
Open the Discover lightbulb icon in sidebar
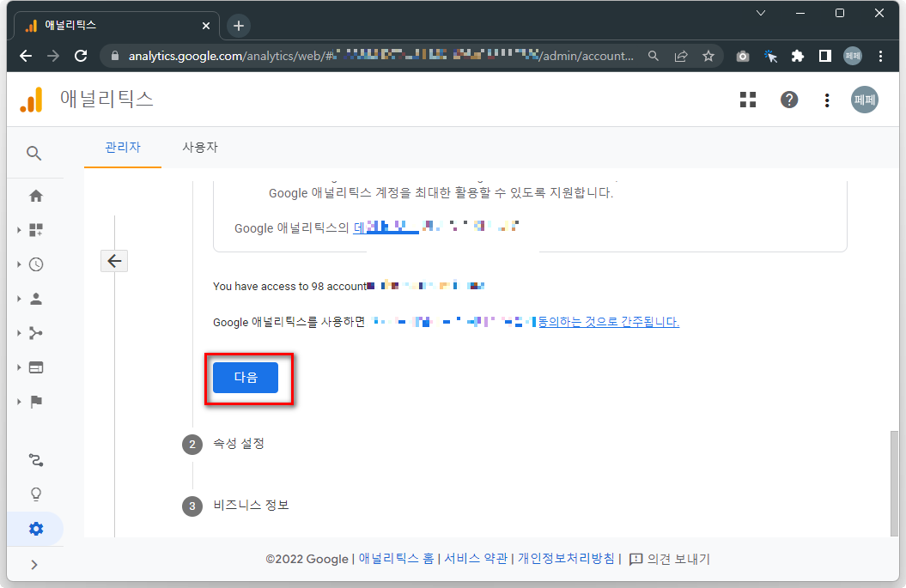36,494
